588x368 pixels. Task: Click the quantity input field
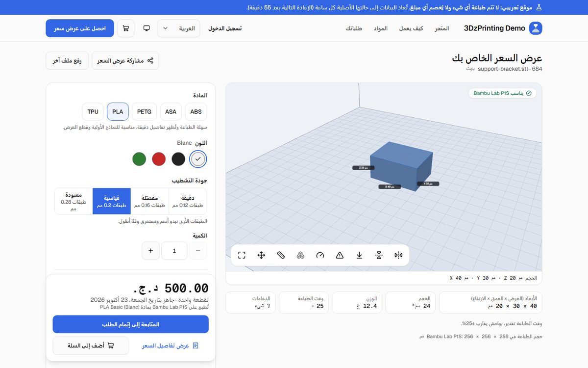174,251
